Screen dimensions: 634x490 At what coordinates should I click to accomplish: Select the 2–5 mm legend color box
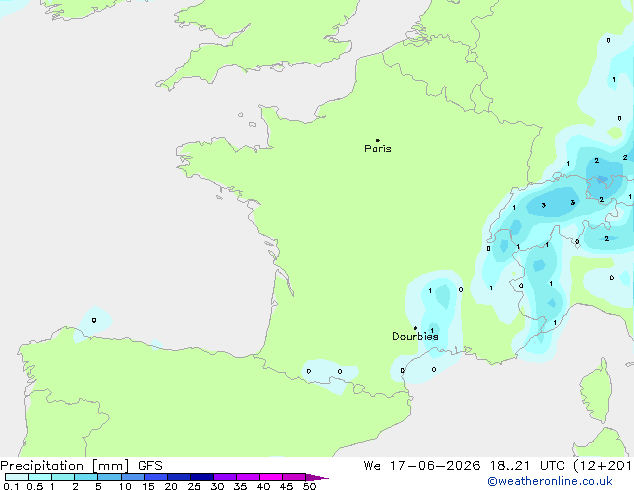(86, 477)
